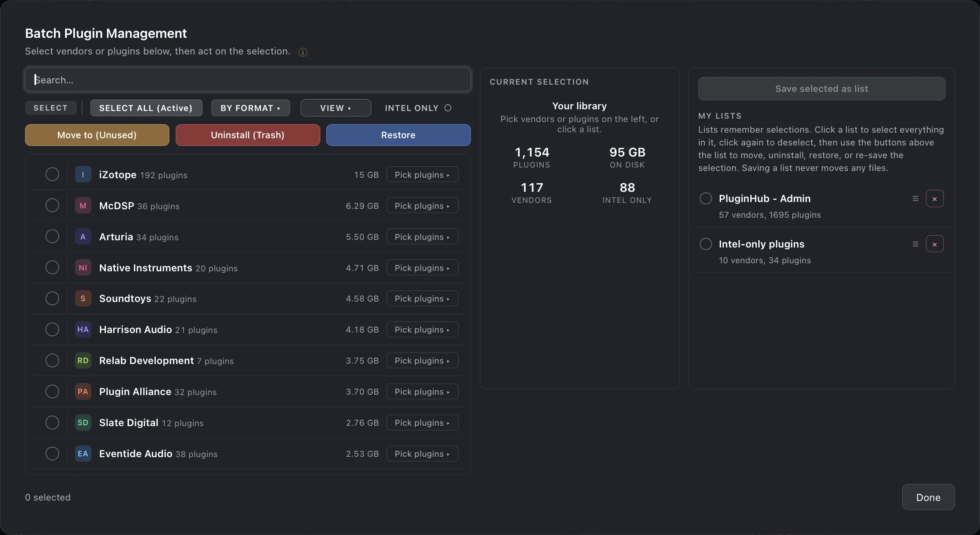Click the Slate Digital SD badge
Viewport: 980px width, 535px height.
83,423
